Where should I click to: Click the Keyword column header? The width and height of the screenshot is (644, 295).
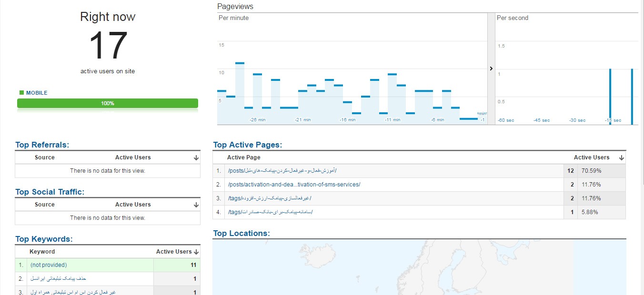click(x=42, y=252)
